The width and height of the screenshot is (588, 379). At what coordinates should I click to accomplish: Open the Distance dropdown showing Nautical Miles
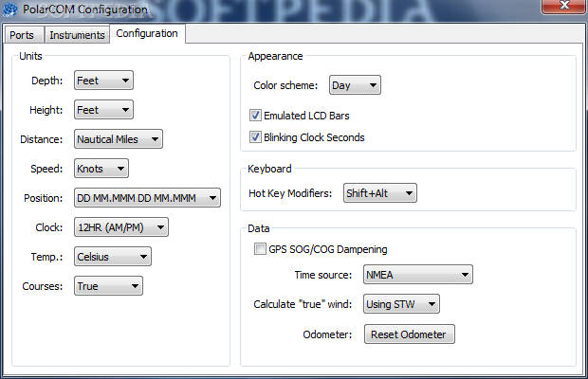click(x=119, y=139)
